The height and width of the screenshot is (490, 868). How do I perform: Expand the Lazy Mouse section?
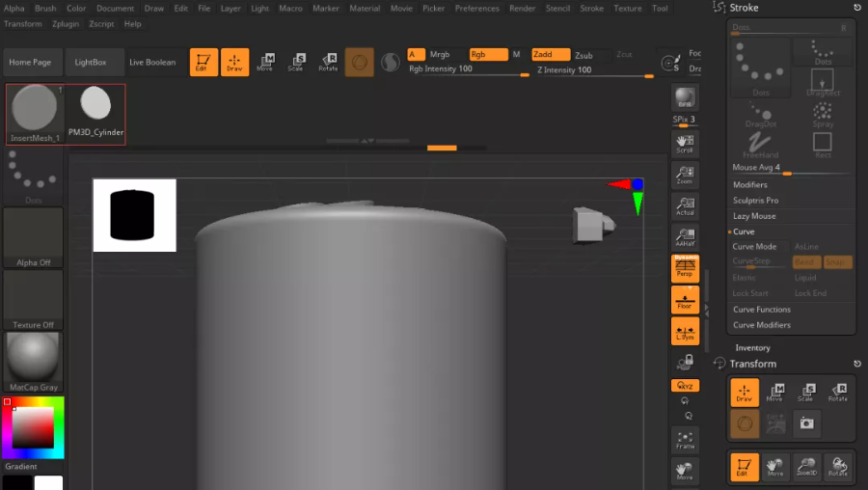point(754,216)
